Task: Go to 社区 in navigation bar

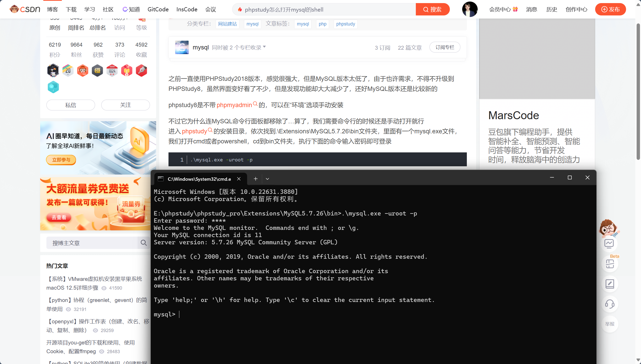Action: [x=108, y=9]
